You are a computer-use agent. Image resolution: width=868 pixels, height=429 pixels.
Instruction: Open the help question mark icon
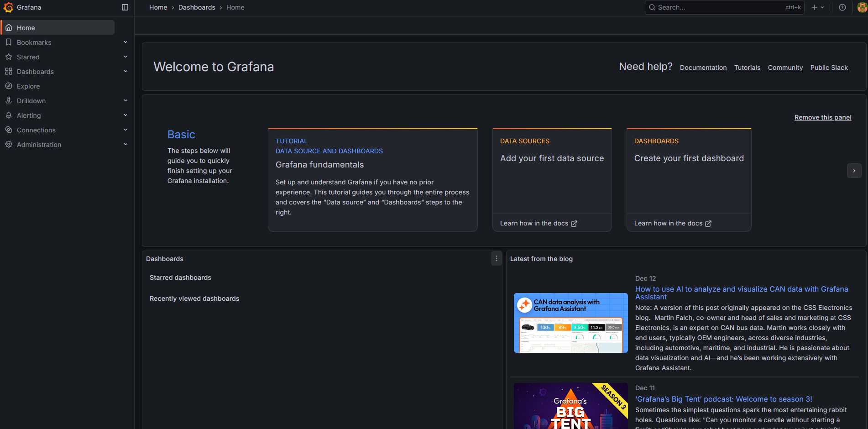pyautogui.click(x=842, y=7)
